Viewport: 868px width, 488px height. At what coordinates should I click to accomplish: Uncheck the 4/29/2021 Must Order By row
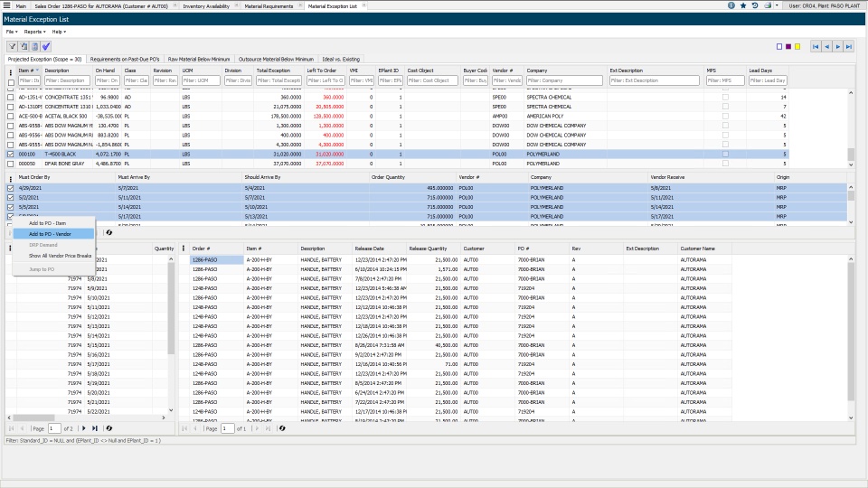tap(11, 188)
